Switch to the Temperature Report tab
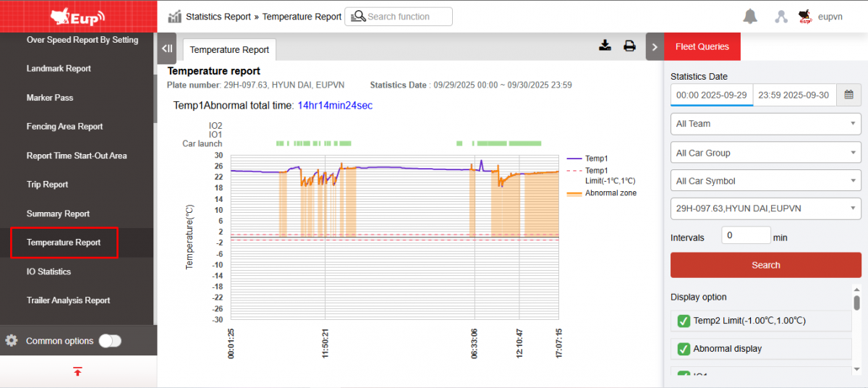This screenshot has width=868, height=388. (229, 50)
